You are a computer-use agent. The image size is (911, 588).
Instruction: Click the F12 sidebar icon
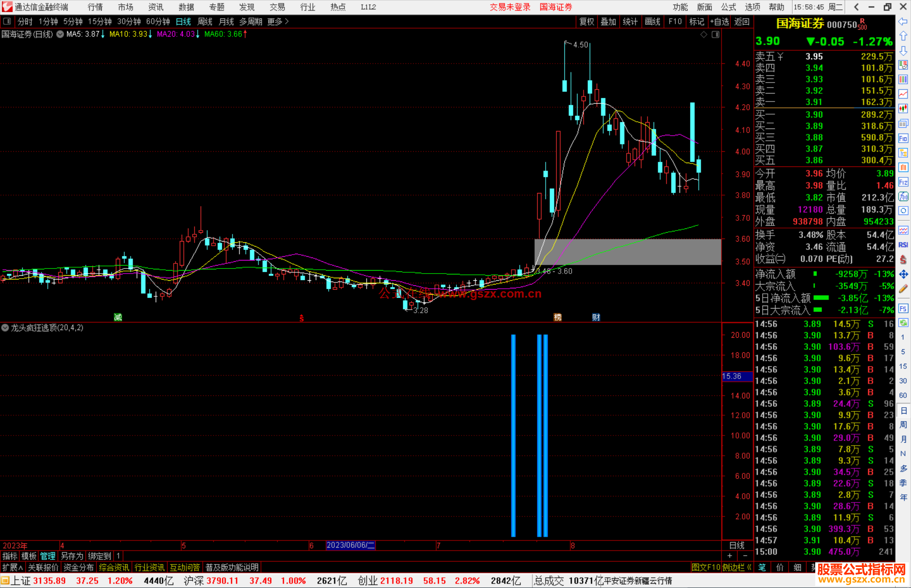coord(903,182)
